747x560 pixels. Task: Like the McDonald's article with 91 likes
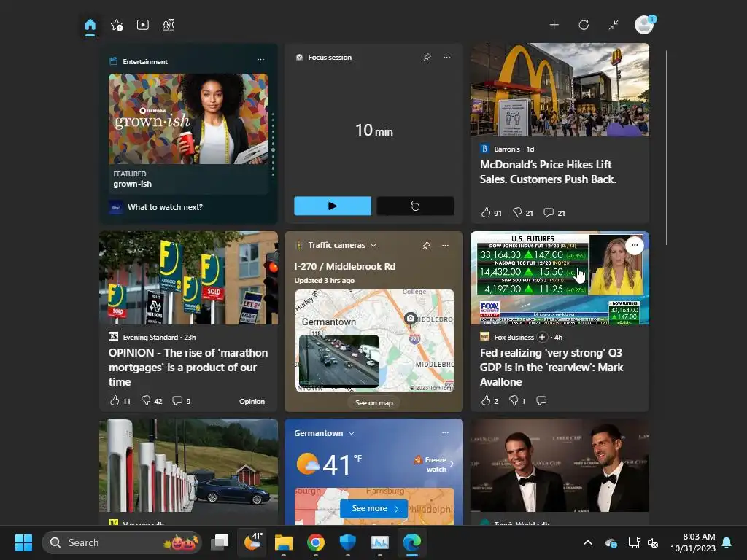click(491, 213)
